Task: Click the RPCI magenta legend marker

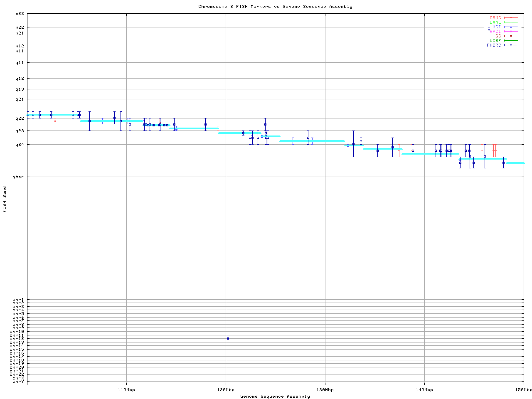Action: click(x=511, y=32)
